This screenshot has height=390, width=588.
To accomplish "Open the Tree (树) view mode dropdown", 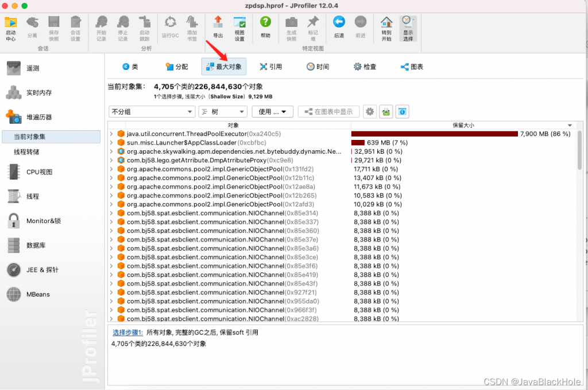I will [223, 112].
